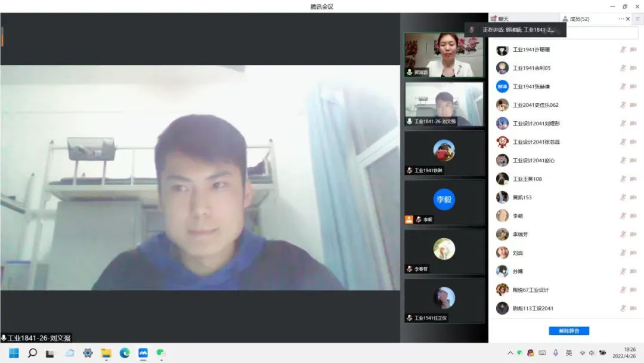
Task: Open WeChat icon on the taskbar
Action: point(161,353)
